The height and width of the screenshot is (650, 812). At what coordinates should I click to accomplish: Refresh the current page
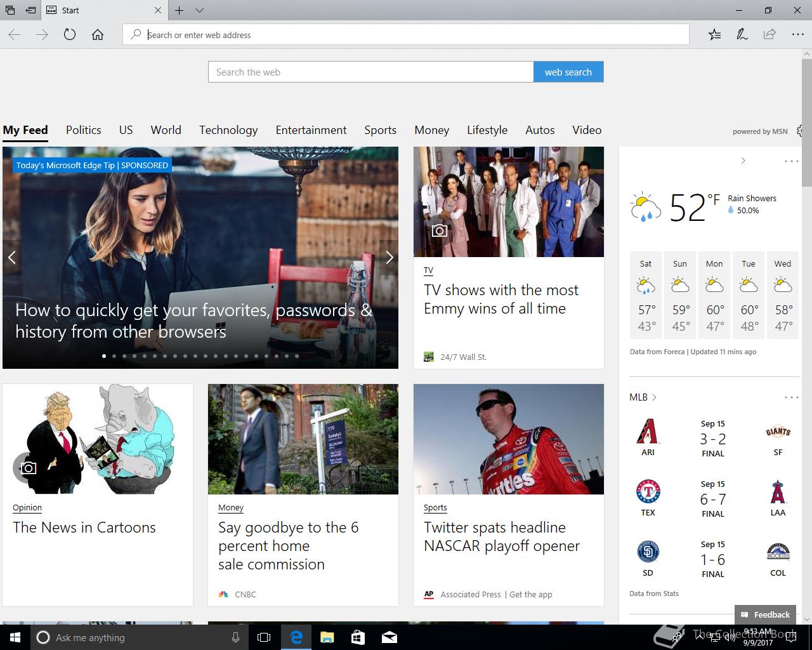pos(70,35)
